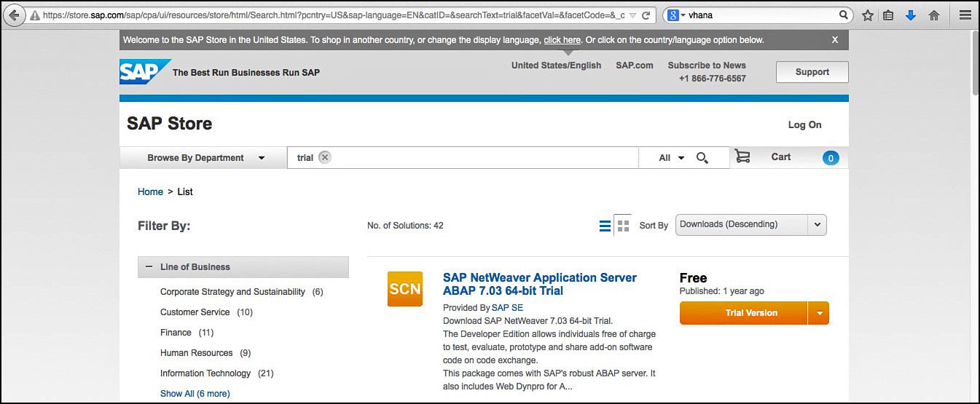Click Log On
The width and height of the screenshot is (980, 404).
[804, 125]
